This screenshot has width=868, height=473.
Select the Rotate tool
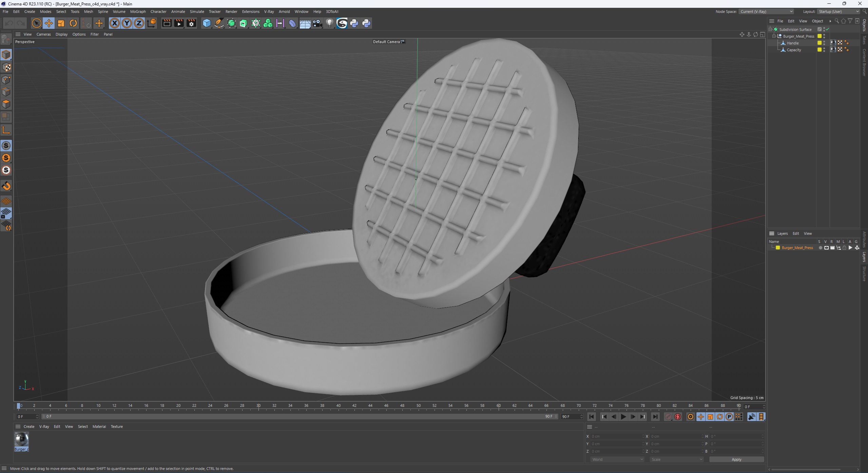coord(73,23)
